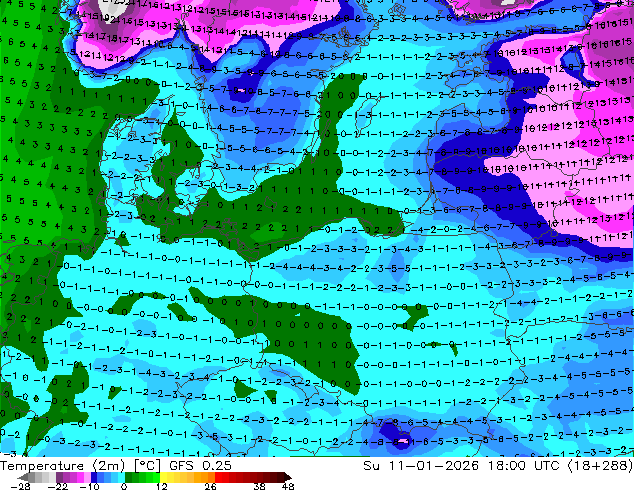Select the 12 legend scale value
The width and height of the screenshot is (634, 490).
point(162,486)
